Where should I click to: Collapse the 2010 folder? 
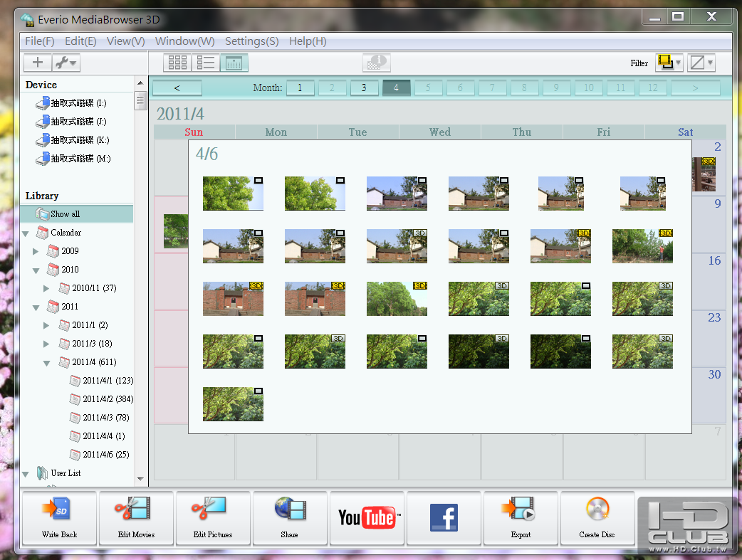click(x=36, y=270)
